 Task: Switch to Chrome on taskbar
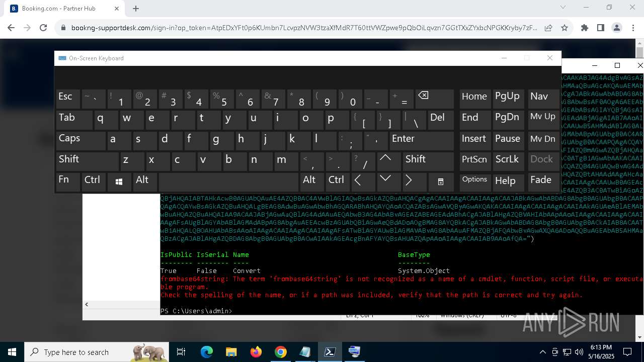pos(281,352)
